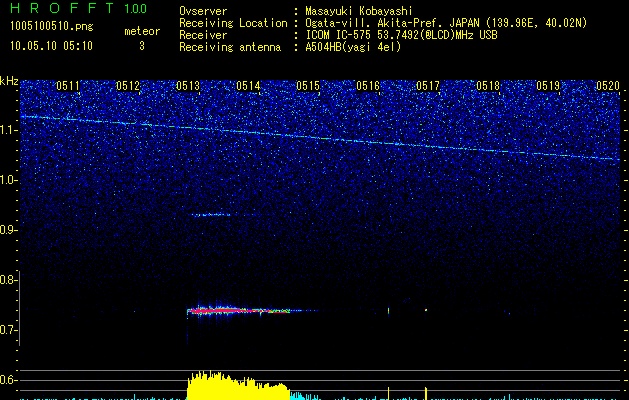Click the bright pink meteor echo trace
The image size is (629, 400).
coord(239,311)
